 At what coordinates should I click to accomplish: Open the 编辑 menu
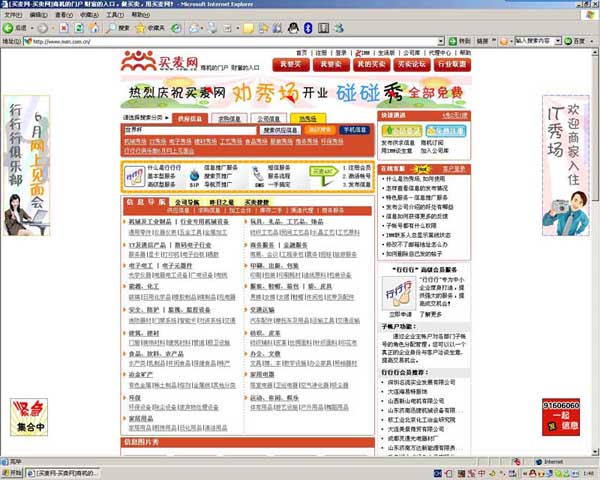pos(38,15)
